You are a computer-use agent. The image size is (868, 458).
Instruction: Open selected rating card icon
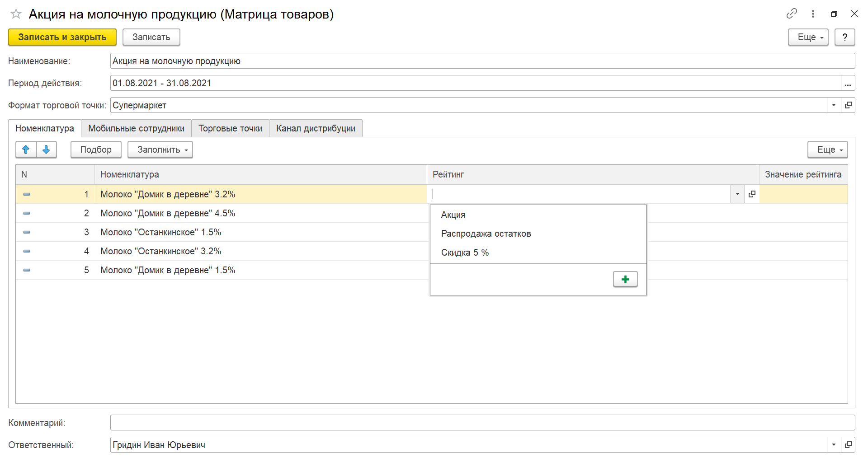pyautogui.click(x=752, y=194)
